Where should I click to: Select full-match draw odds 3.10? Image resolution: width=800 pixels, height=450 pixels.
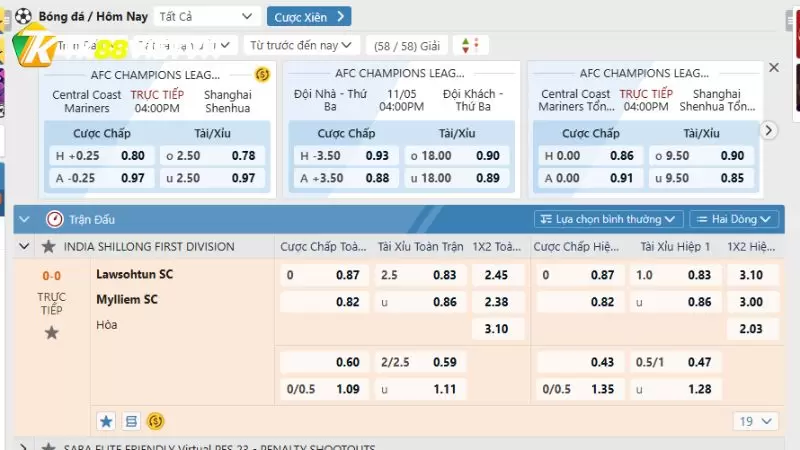(x=498, y=329)
